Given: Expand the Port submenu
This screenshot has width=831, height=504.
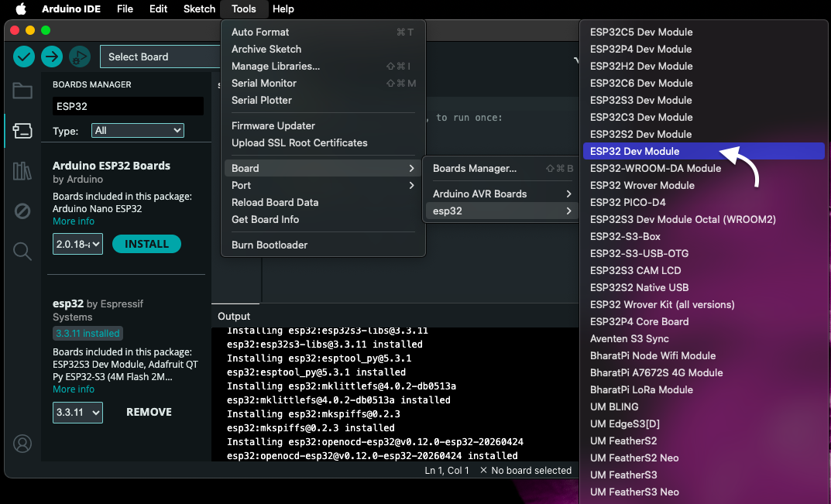Looking at the screenshot, I should pos(323,185).
